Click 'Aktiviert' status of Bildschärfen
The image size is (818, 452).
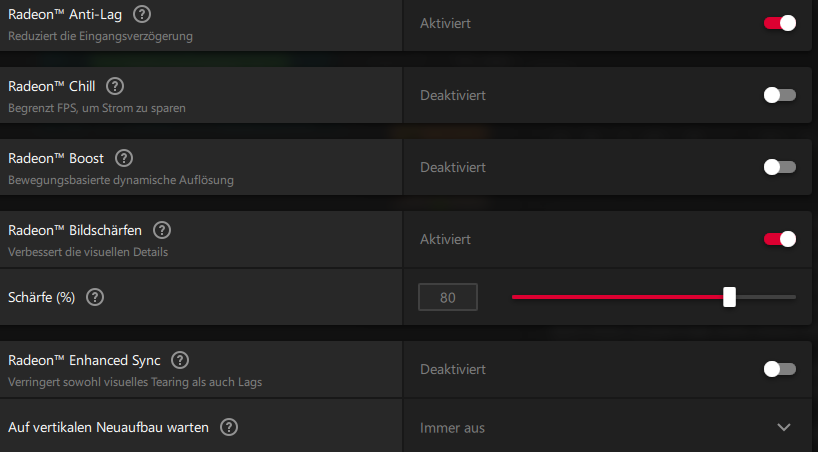[446, 240]
